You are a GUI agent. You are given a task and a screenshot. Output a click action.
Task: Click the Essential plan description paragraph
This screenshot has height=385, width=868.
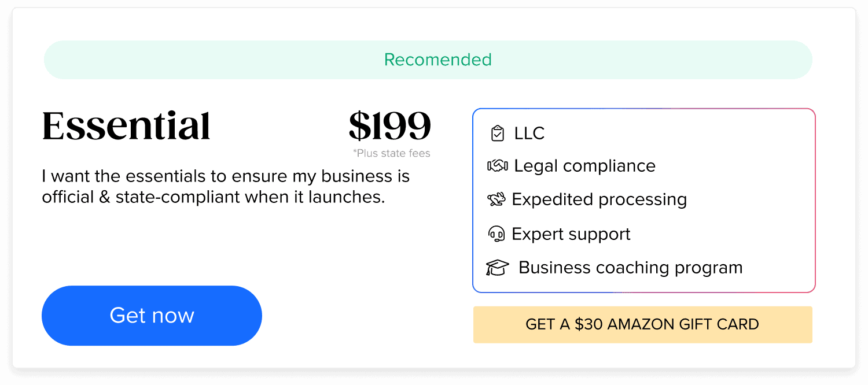226,186
